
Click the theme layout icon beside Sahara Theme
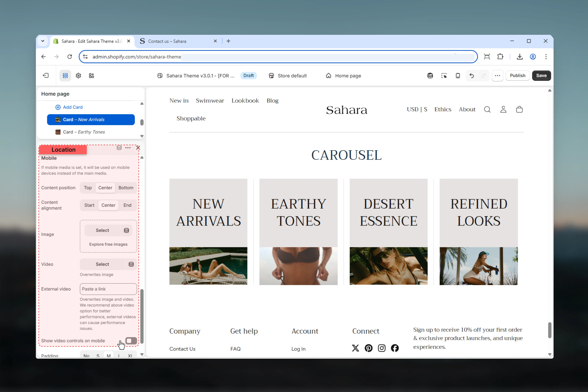tap(160, 75)
